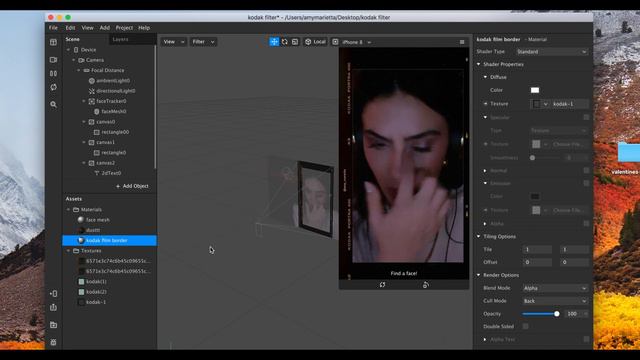
Task: Click the Diffuse Texture kodak-1 field
Action: coord(570,104)
